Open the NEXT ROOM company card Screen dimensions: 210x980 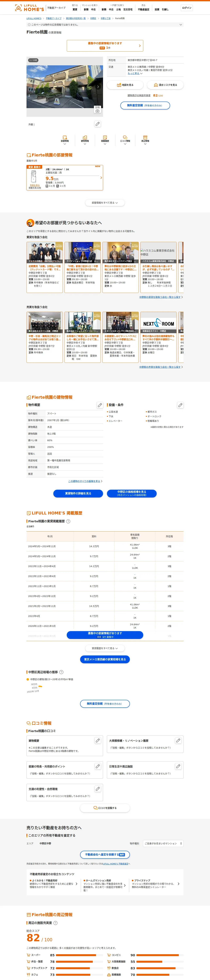[158, 337]
